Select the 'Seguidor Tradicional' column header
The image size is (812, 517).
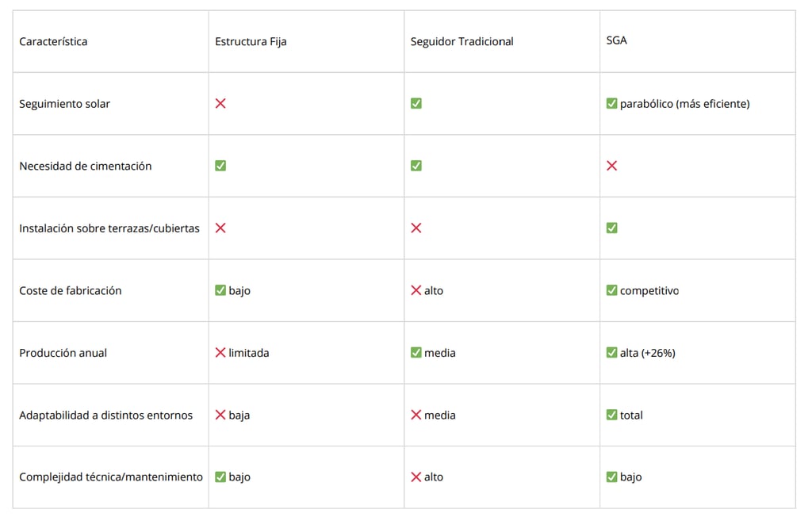(462, 41)
